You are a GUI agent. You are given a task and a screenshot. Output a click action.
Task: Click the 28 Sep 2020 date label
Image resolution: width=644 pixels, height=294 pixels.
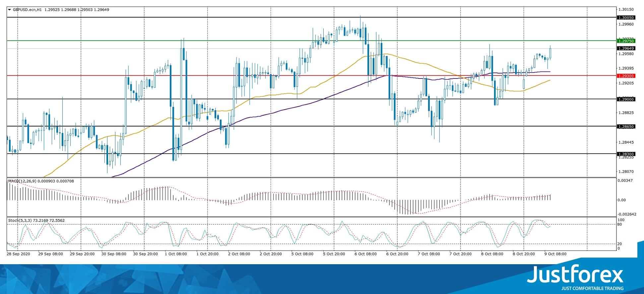click(x=18, y=254)
